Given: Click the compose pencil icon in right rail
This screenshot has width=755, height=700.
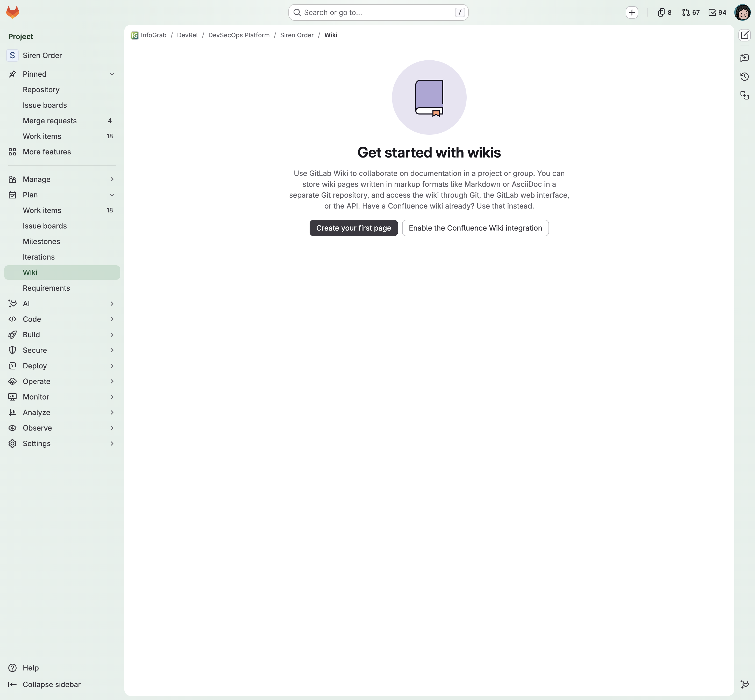Looking at the screenshot, I should (x=744, y=35).
